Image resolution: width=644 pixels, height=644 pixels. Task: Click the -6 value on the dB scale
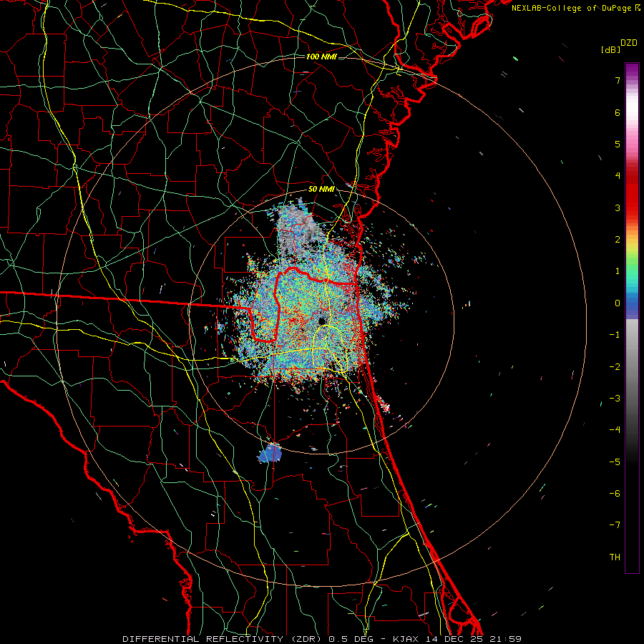click(x=615, y=494)
